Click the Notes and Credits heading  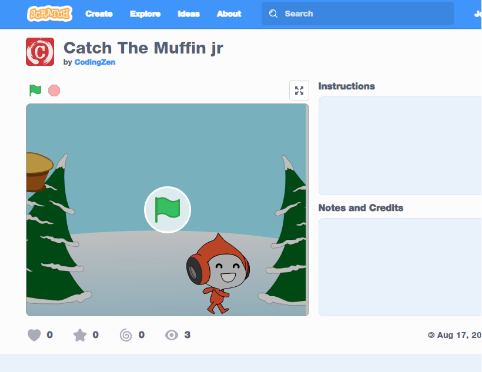[361, 208]
